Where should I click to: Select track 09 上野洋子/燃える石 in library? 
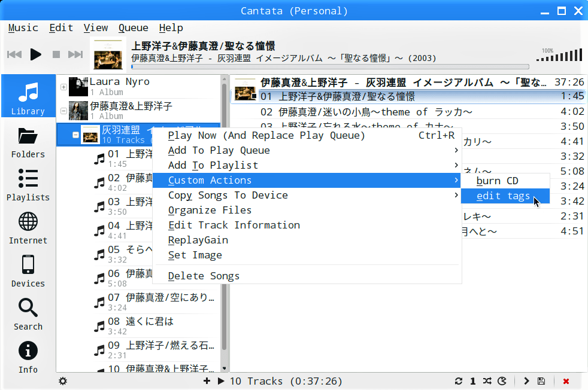click(156, 350)
